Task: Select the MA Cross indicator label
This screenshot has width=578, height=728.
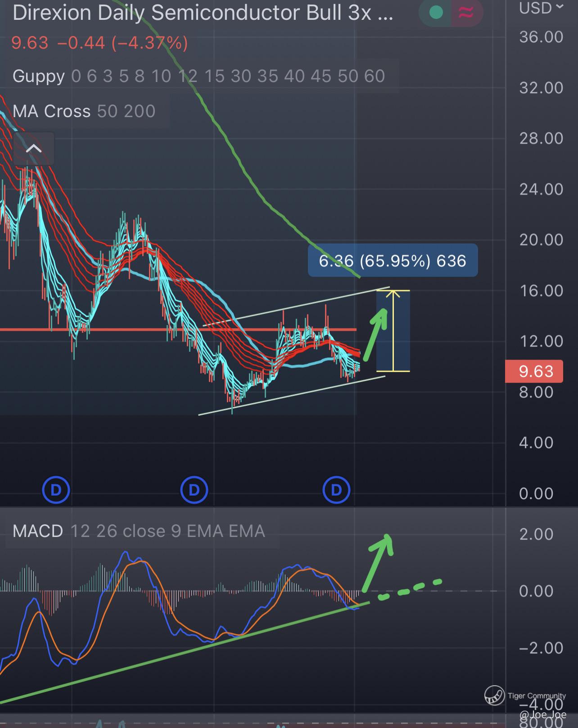Action: point(52,111)
